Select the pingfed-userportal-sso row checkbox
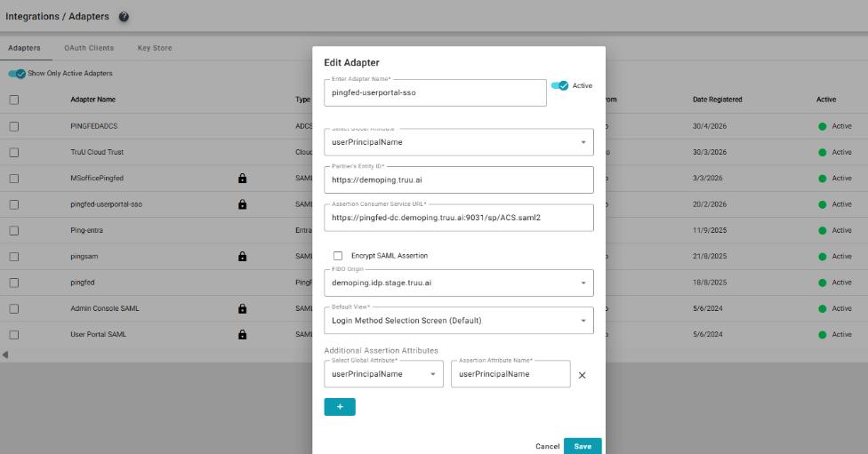The image size is (868, 454). click(x=14, y=204)
